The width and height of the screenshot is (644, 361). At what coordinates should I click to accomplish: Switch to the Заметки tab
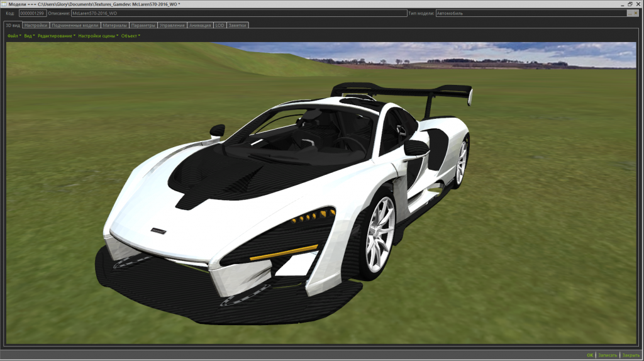(238, 26)
